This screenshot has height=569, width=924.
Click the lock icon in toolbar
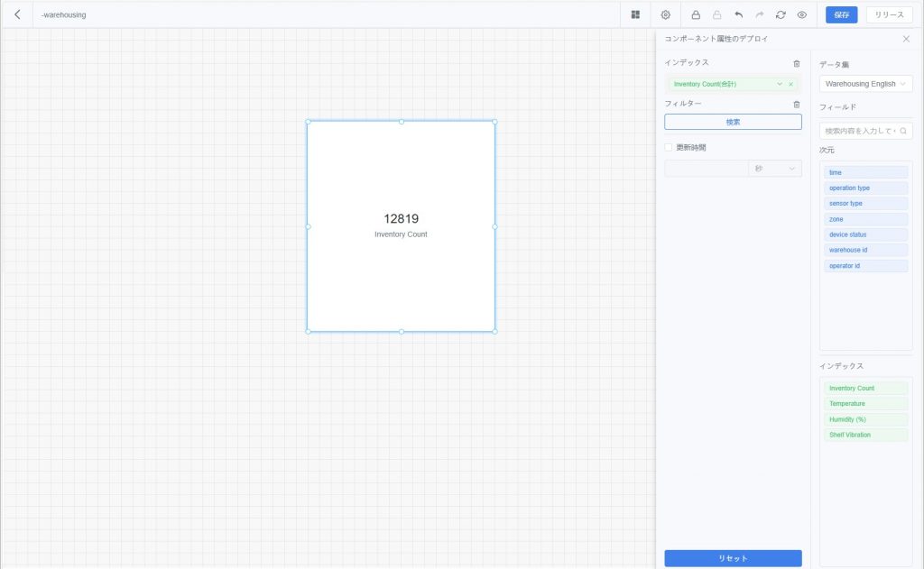[x=696, y=14]
